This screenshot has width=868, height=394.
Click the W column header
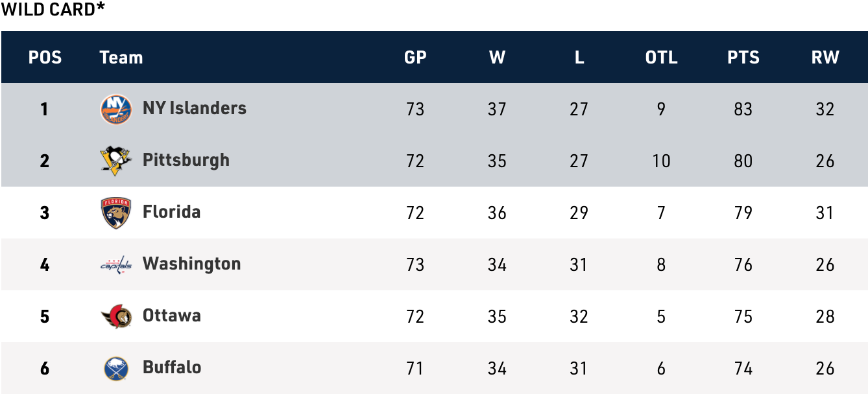pos(497,58)
